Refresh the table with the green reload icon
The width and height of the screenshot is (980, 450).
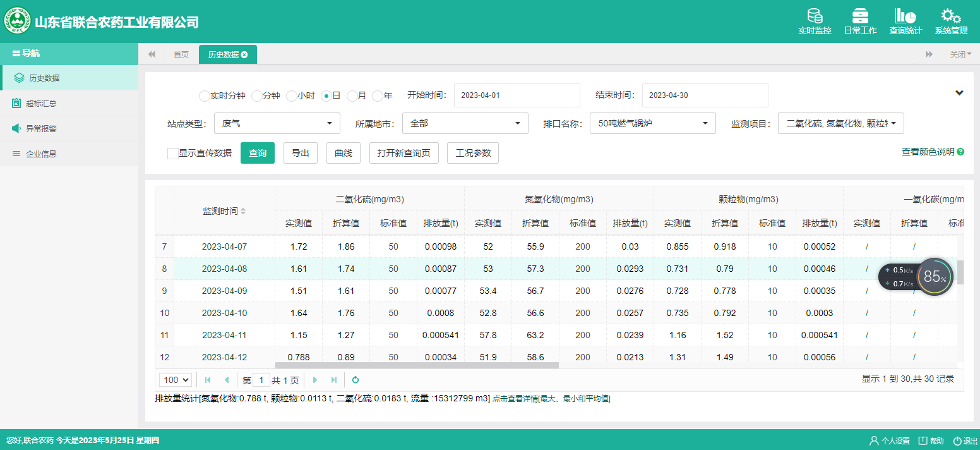coord(356,380)
